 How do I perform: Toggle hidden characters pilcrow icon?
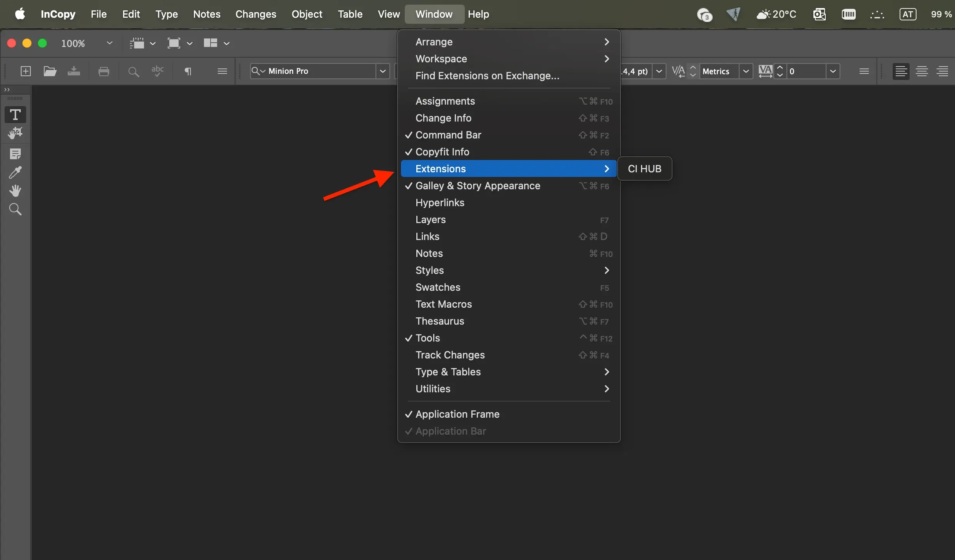point(188,71)
